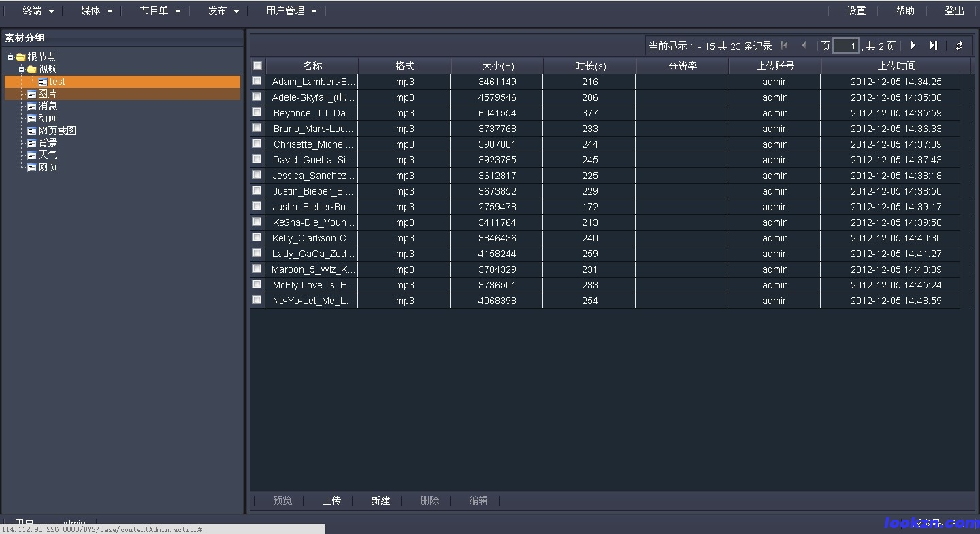Open the 设置 menu item
Image resolution: width=980 pixels, height=534 pixels.
(856, 11)
